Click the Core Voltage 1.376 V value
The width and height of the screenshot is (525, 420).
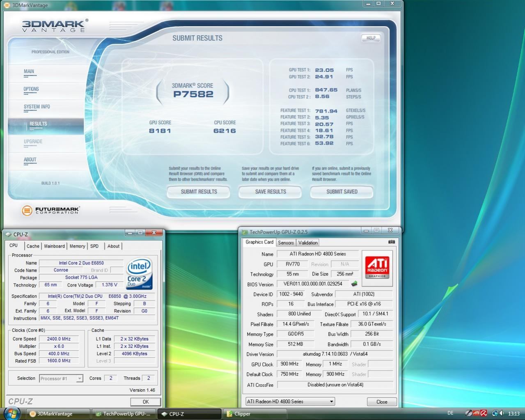coord(109,285)
